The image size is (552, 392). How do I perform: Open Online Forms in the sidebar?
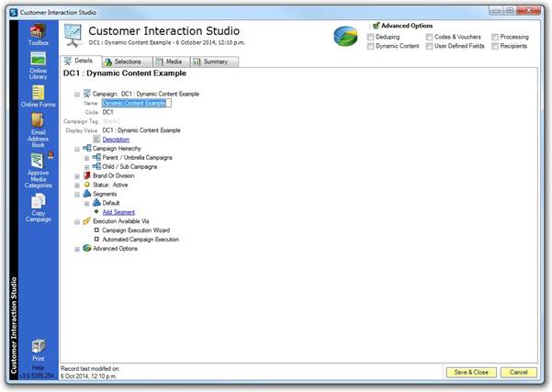(x=38, y=96)
